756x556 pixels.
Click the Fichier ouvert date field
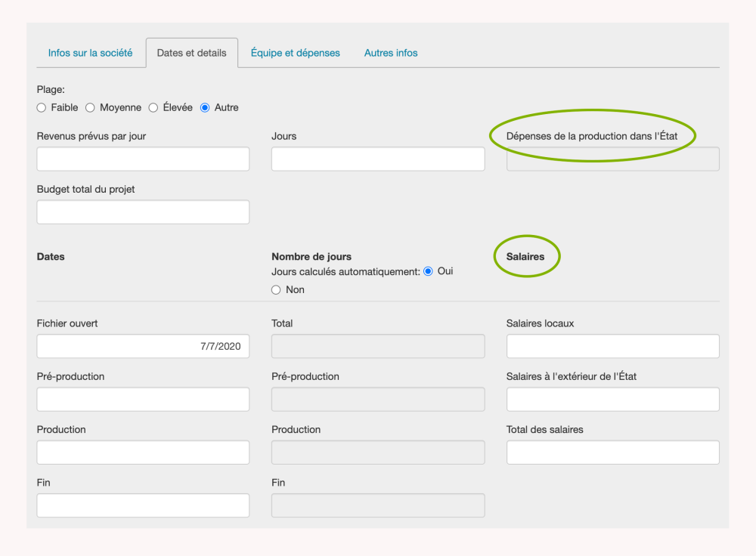pyautogui.click(x=143, y=347)
